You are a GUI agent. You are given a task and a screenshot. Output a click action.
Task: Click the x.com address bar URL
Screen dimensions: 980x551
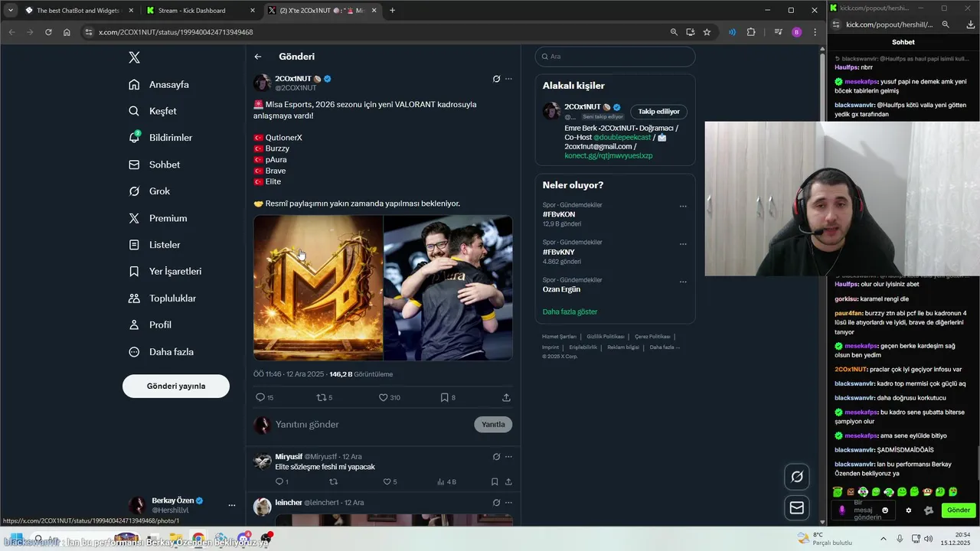tap(175, 32)
